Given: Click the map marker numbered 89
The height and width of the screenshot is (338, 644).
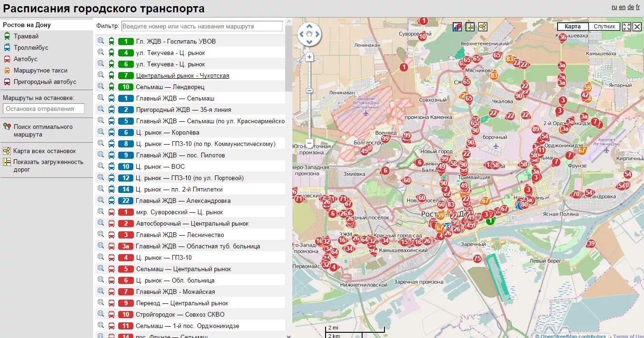Looking at the screenshot, I should pos(536,129).
